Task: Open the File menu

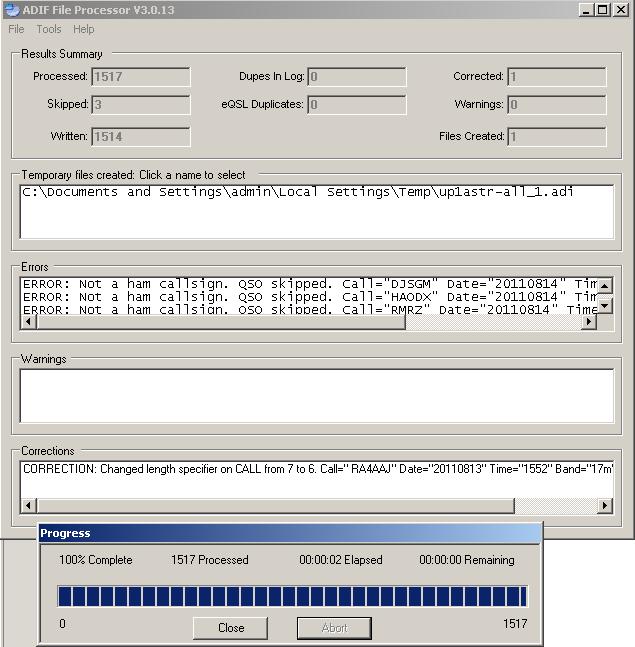Action: coord(16,29)
